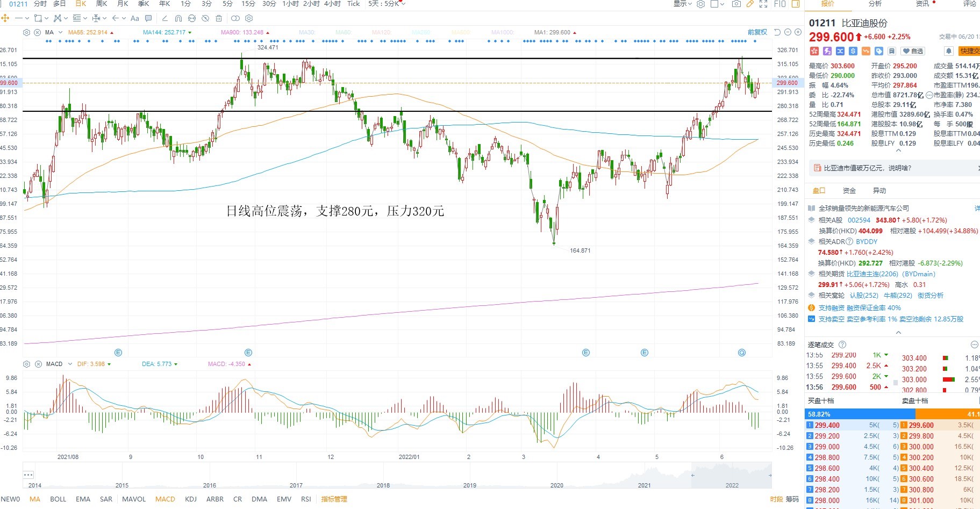Open the 分析 analysis tab

[x=875, y=4]
